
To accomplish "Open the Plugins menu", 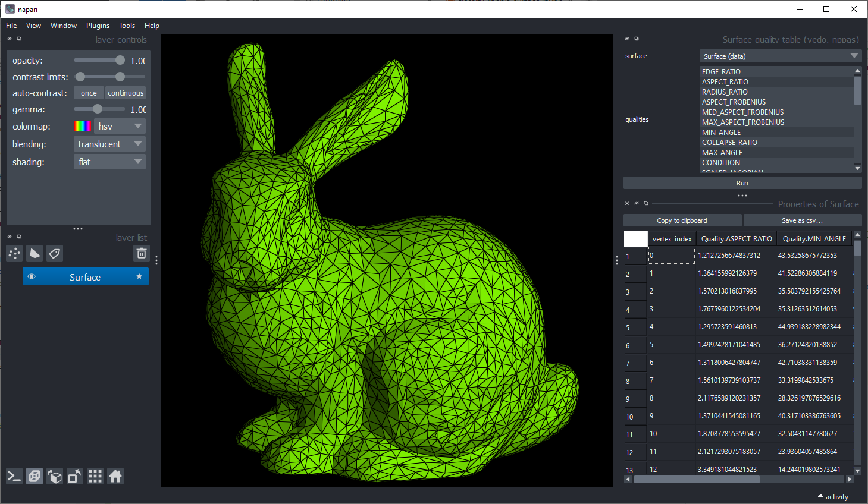I will pos(98,26).
